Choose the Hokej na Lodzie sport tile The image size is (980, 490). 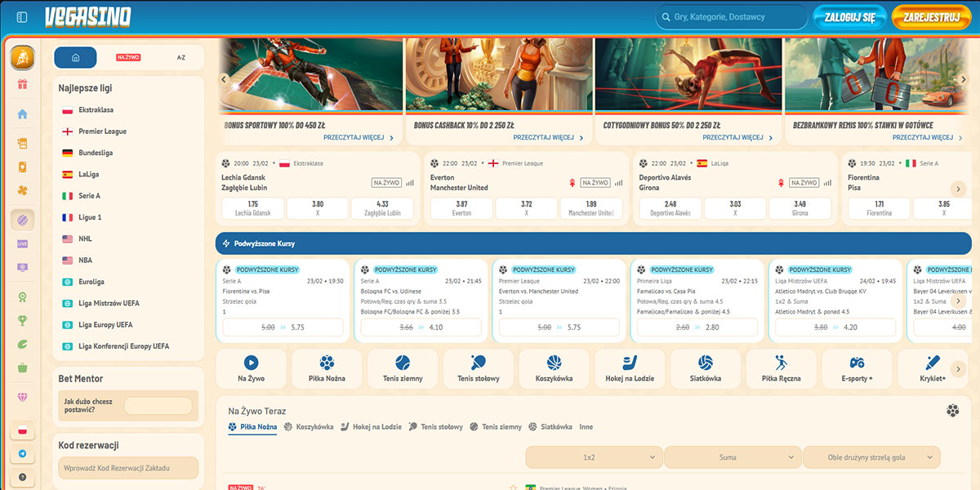click(630, 369)
